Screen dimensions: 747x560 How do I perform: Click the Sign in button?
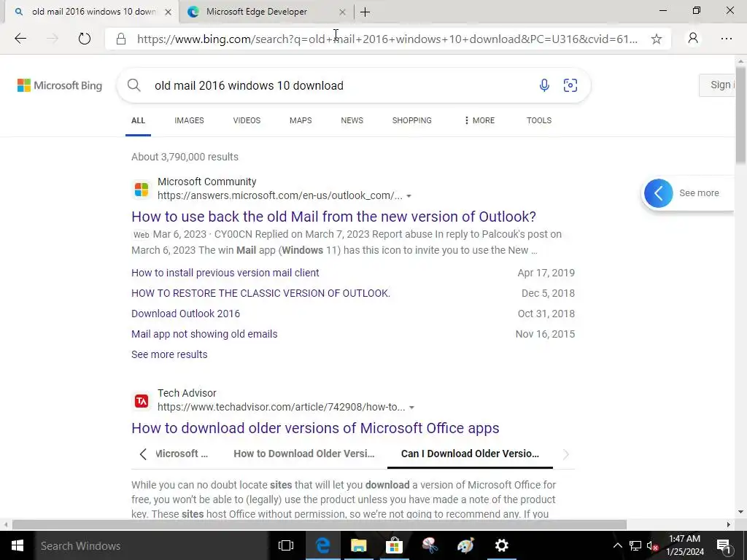pos(717,85)
